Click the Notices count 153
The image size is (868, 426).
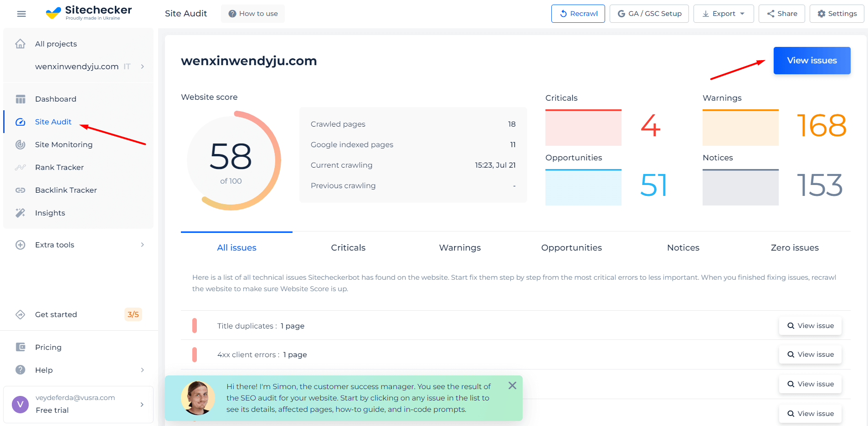pyautogui.click(x=820, y=185)
